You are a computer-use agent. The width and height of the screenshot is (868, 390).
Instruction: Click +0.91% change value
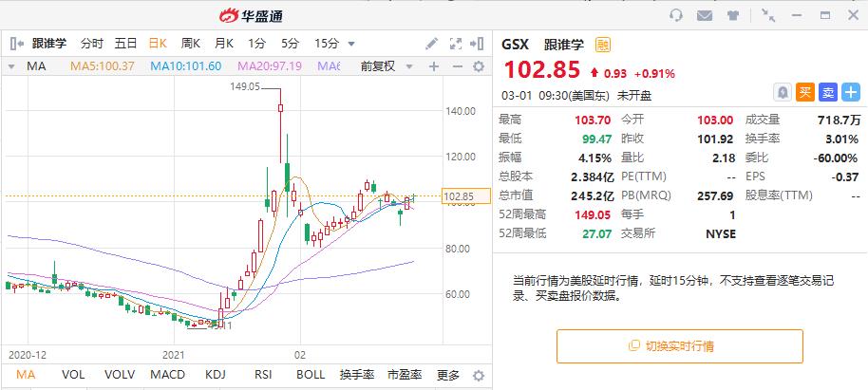[654, 74]
